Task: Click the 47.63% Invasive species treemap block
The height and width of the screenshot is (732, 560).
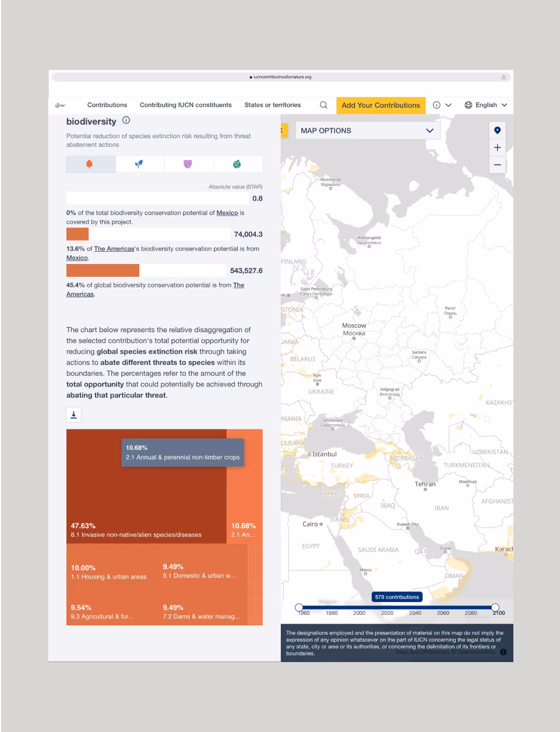Action: coord(146,487)
